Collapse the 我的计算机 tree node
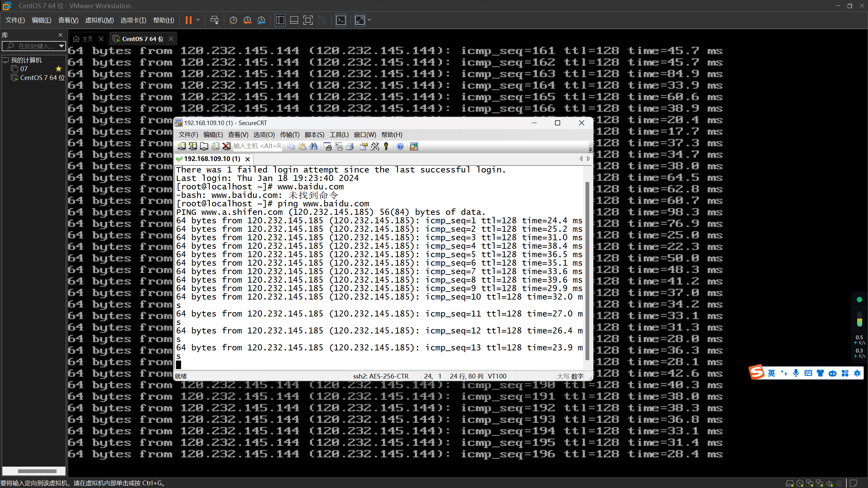Screen dimensions: 868x488 [x=5, y=60]
